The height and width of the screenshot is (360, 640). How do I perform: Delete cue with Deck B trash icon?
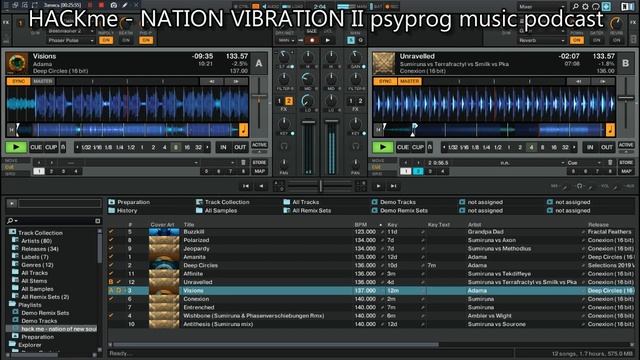coord(610,162)
